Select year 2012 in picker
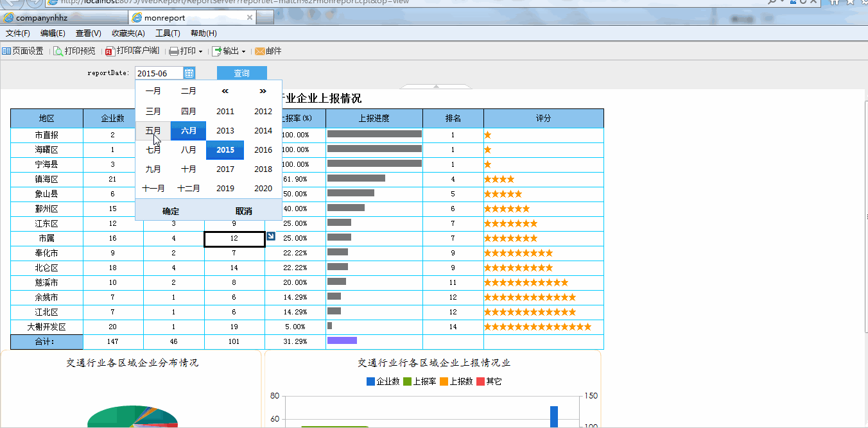 pyautogui.click(x=263, y=111)
